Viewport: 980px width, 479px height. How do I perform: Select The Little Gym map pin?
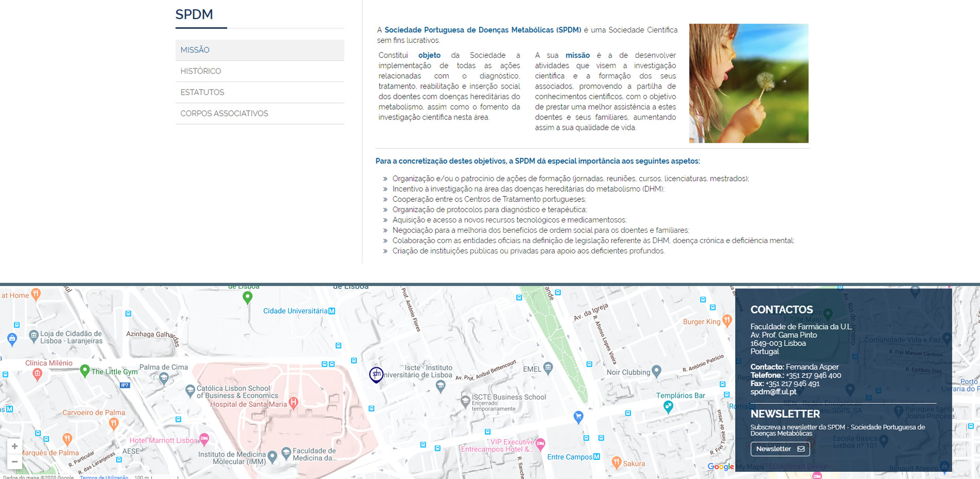pyautogui.click(x=85, y=370)
